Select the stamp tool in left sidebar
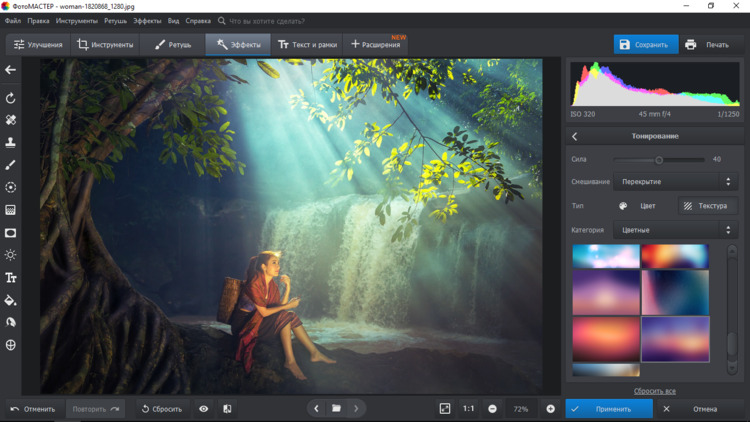The image size is (750, 422). click(11, 142)
